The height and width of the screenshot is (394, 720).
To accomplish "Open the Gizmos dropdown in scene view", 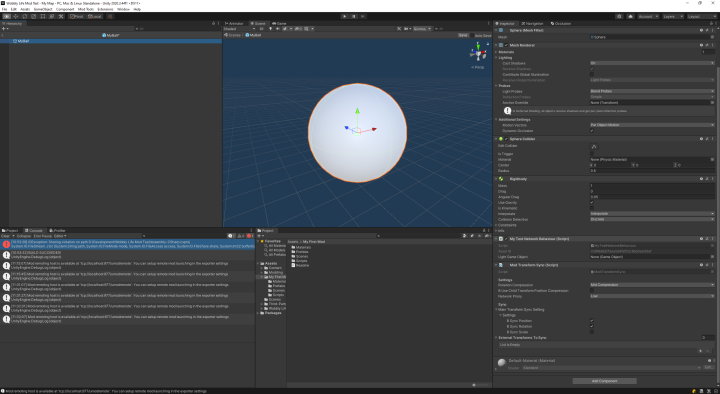I will pos(422,28).
